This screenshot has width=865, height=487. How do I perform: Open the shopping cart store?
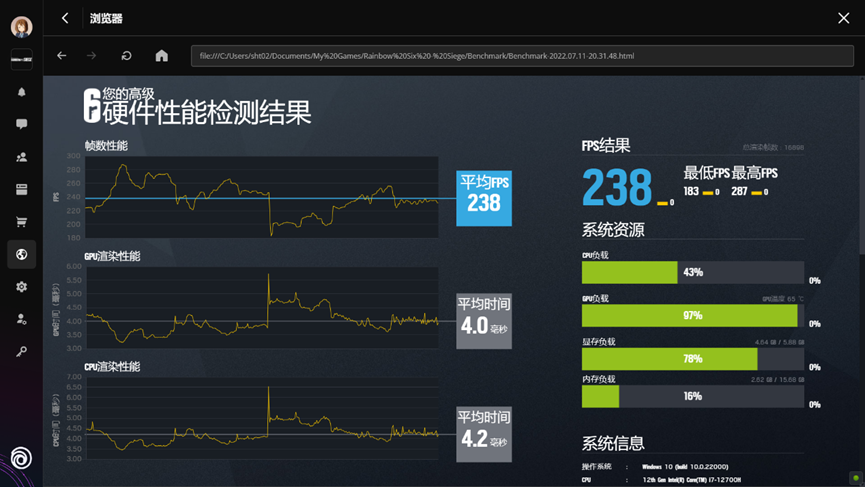[21, 222]
